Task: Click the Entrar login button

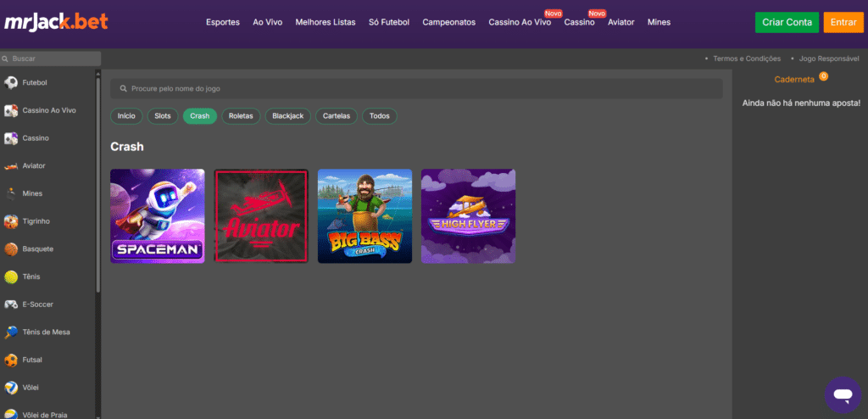Action: point(843,22)
